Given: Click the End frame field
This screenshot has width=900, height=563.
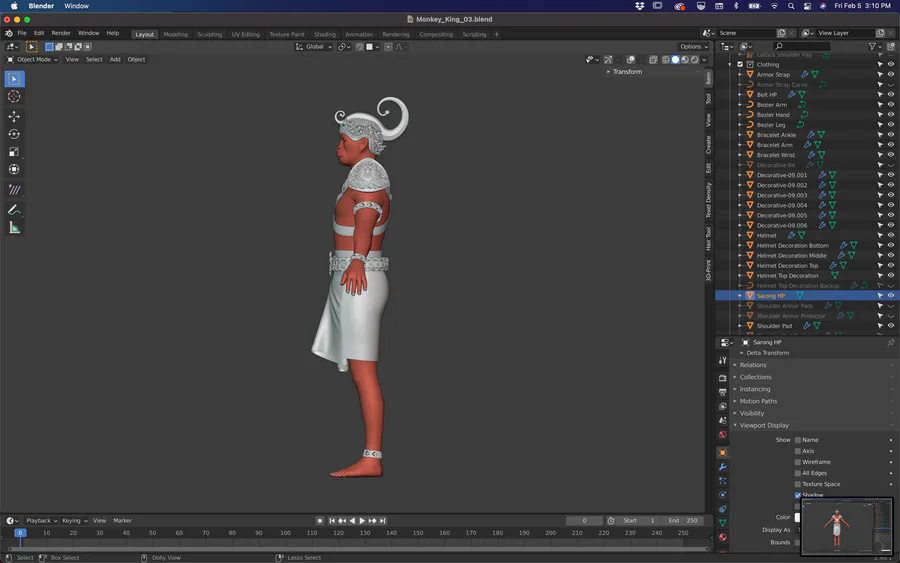Looking at the screenshot, I should click(684, 521).
